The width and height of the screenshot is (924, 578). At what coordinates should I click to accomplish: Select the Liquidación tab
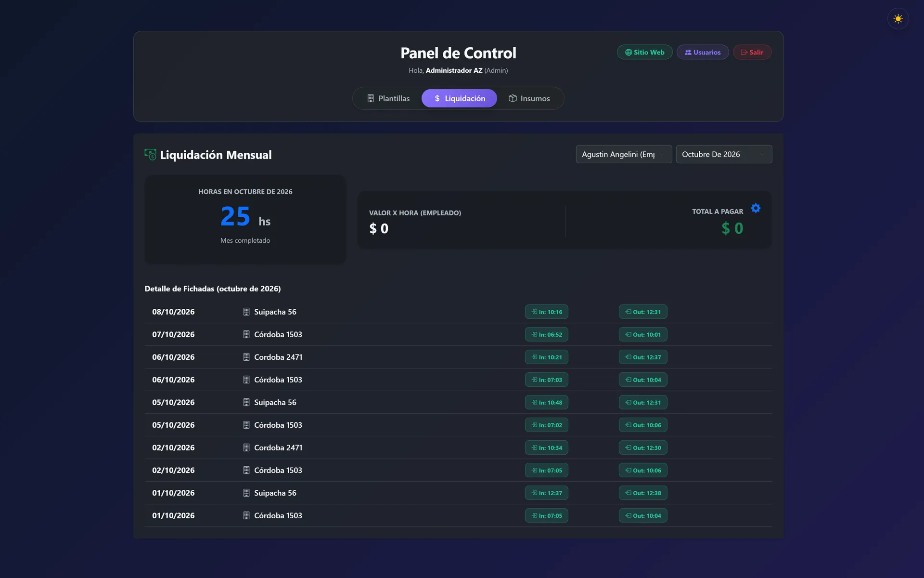point(459,98)
